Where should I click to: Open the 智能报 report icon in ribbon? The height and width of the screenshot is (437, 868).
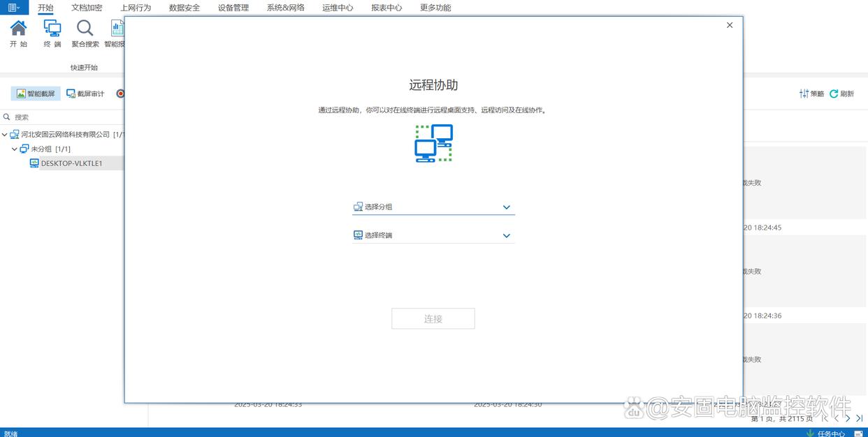[117, 28]
